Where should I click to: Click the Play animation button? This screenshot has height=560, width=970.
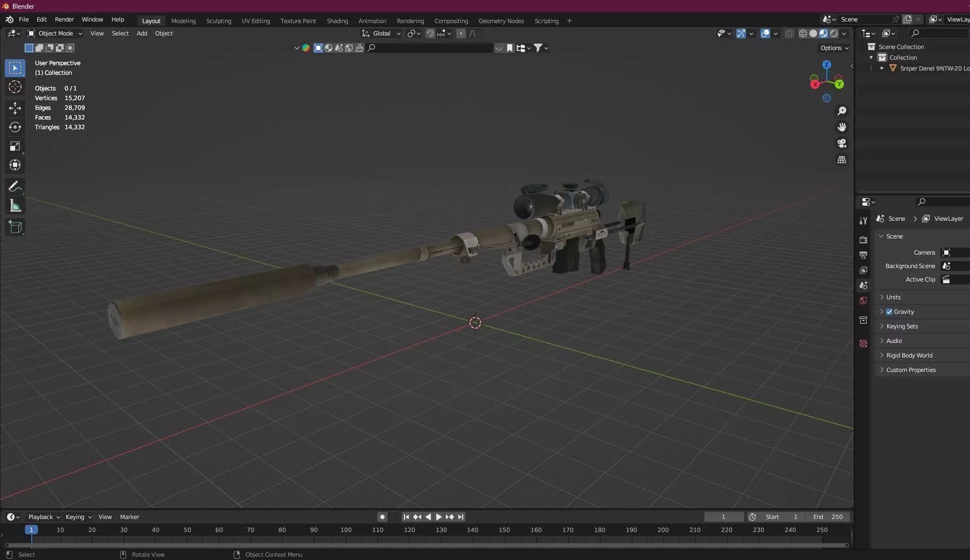[x=438, y=517]
